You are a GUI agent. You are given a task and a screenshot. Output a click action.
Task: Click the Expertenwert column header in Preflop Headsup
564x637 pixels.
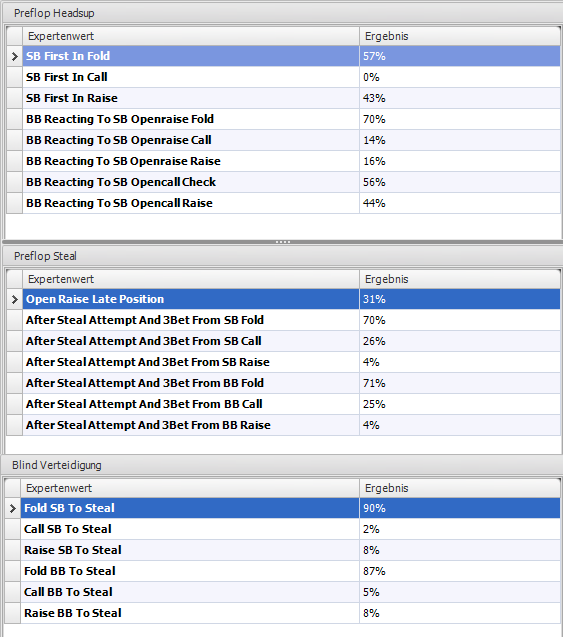(x=191, y=36)
